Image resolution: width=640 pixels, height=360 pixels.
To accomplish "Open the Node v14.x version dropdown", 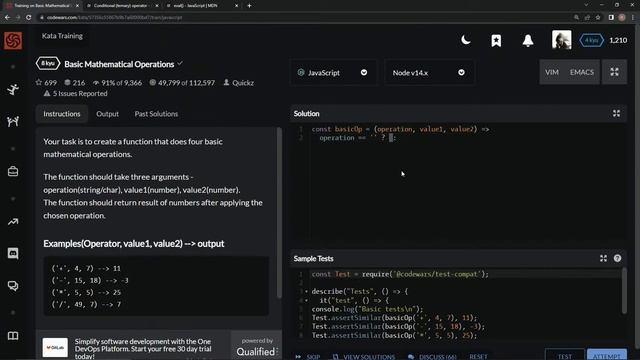I will tap(429, 73).
